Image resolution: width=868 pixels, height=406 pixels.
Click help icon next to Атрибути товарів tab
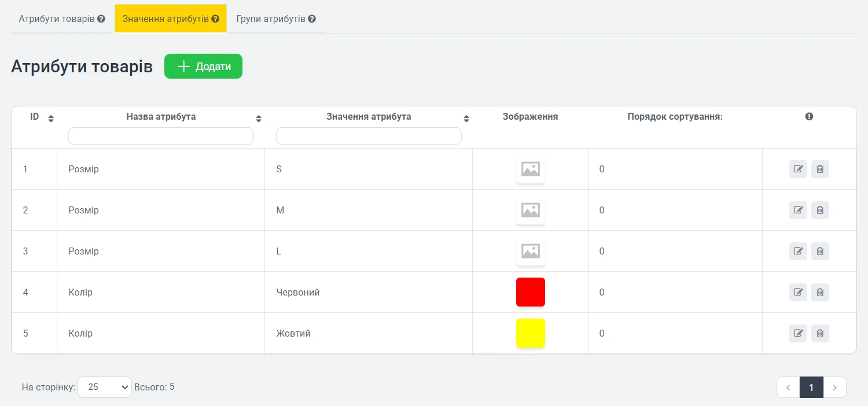[101, 19]
